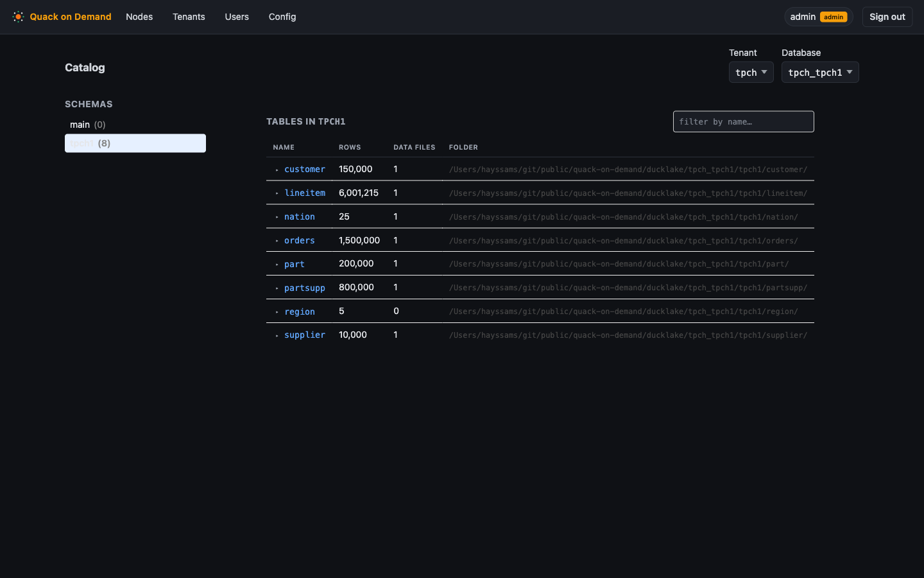Click the part folder path
The height and width of the screenshot is (578, 924).
[619, 264]
